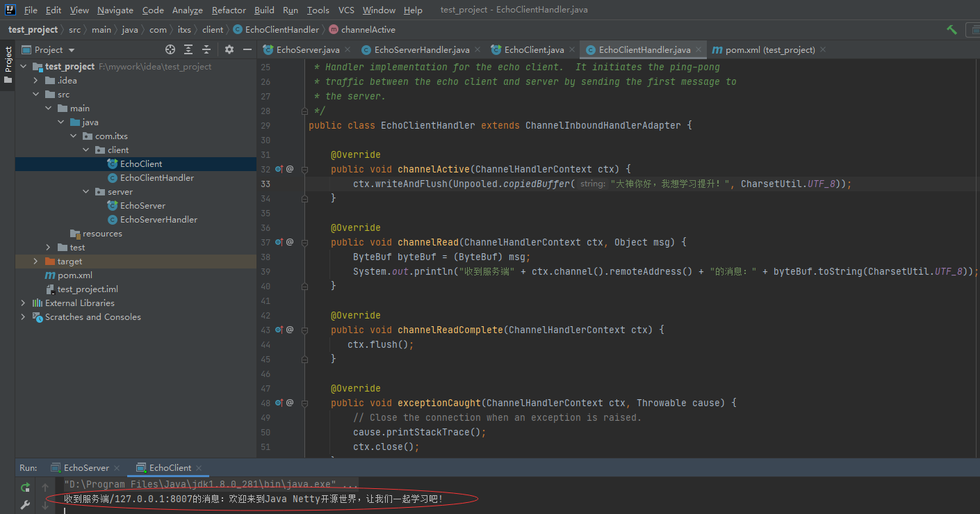
Task: Click the Collapse All icon in Project panel
Action: point(206,49)
